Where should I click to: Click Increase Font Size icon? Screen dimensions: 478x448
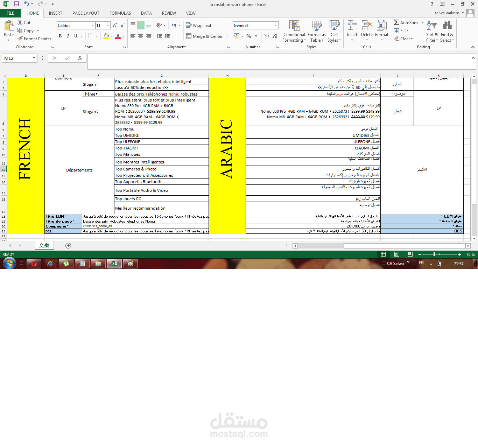(115, 26)
